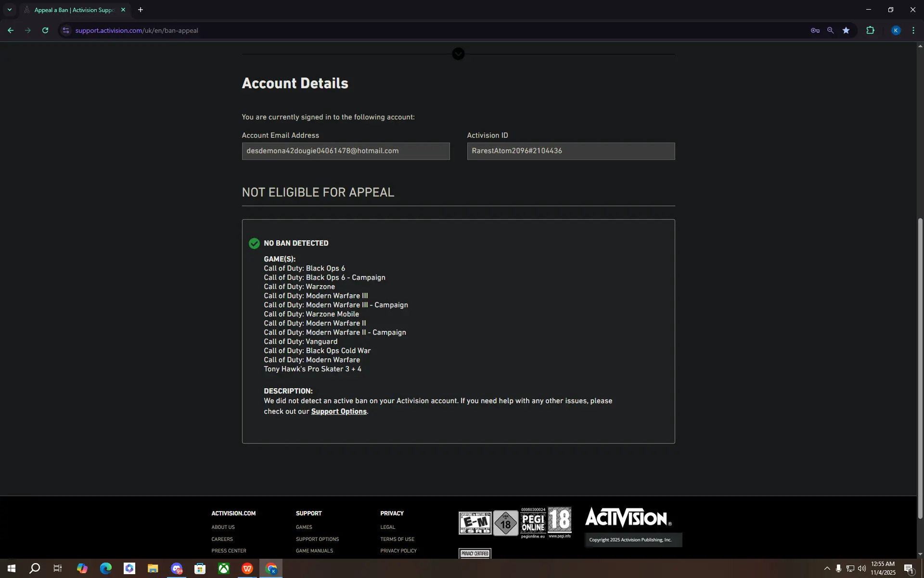Viewport: 924px width, 578px height.
Task: Click the profile avatar K icon
Action: coord(896,30)
